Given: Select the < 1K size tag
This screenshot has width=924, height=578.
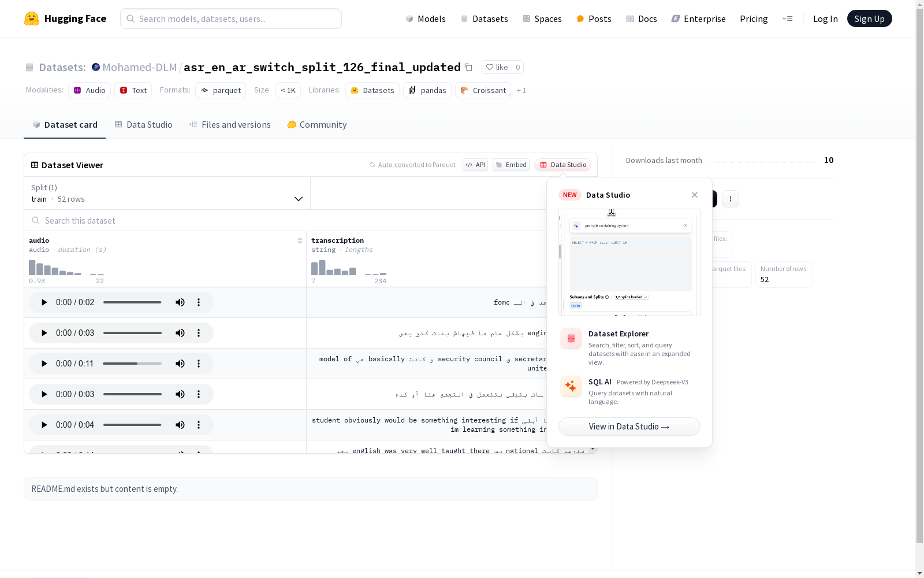Looking at the screenshot, I should coord(288,90).
